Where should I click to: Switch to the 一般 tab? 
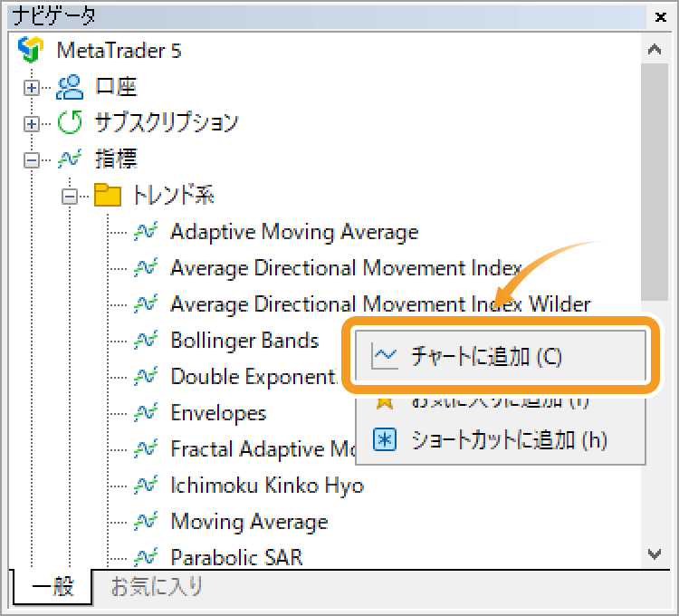point(53,587)
